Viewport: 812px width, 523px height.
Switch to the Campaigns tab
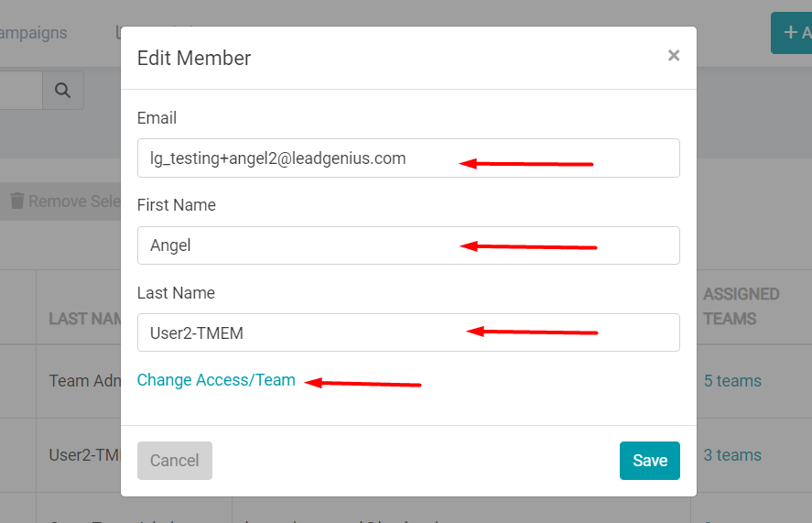(34, 33)
